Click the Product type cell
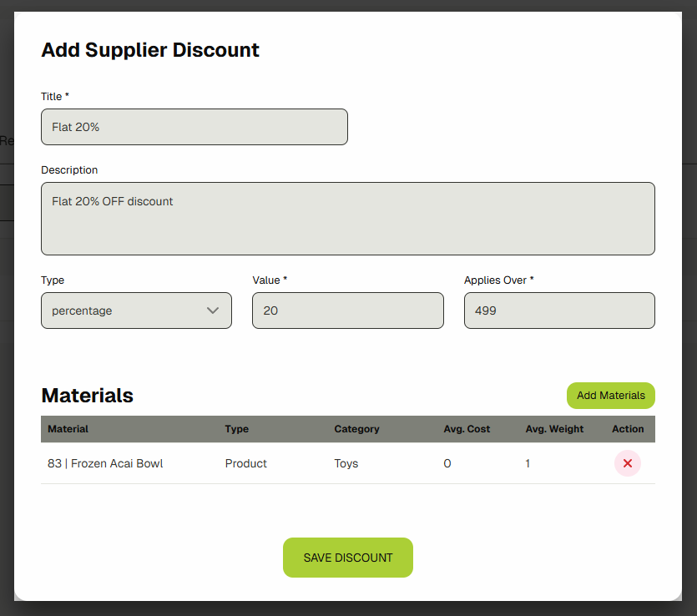Image resolution: width=697 pixels, height=616 pixels. point(245,463)
